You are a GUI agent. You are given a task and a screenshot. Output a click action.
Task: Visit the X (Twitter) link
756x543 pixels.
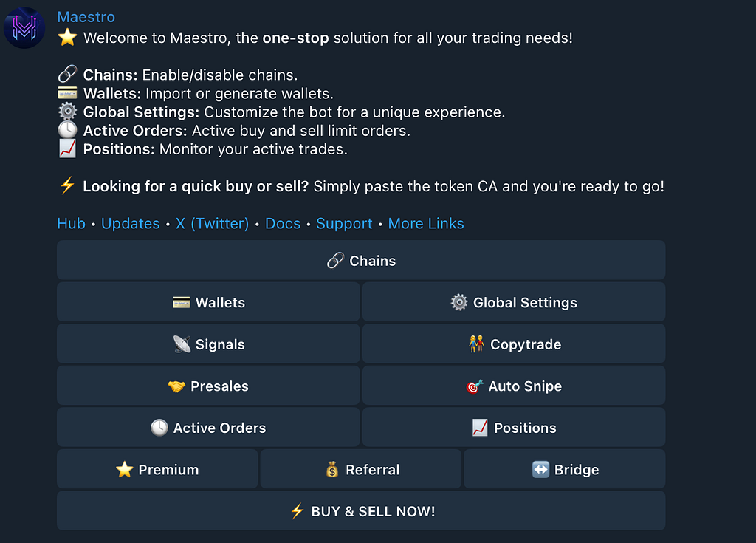pyautogui.click(x=212, y=223)
